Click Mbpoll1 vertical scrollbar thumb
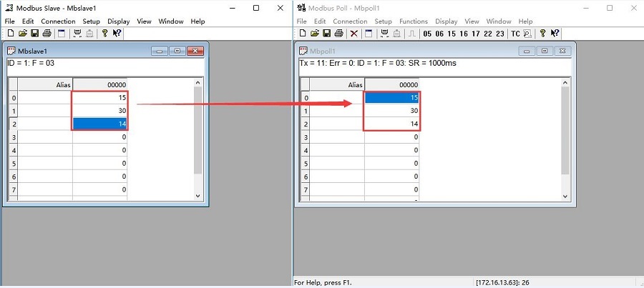 coord(565,131)
